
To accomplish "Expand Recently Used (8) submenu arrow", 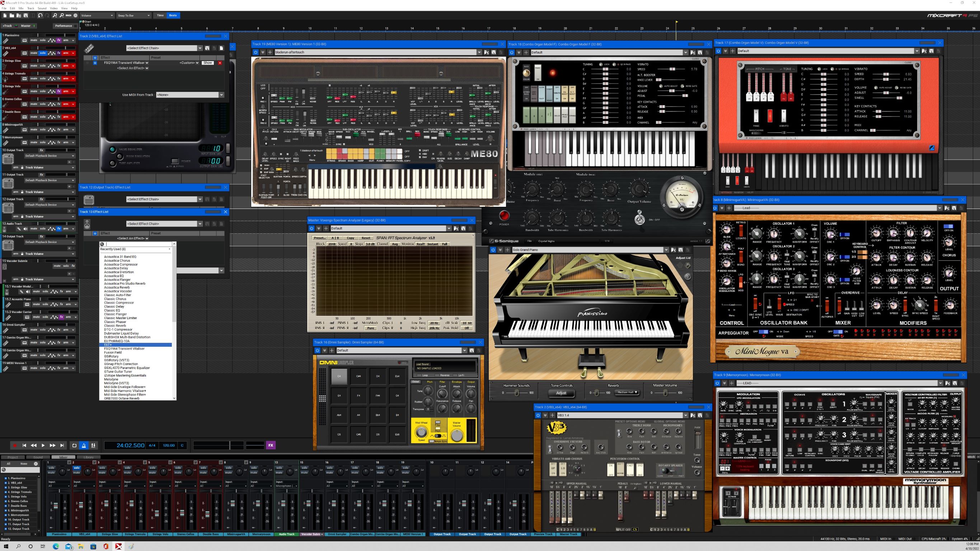I will click(x=169, y=249).
